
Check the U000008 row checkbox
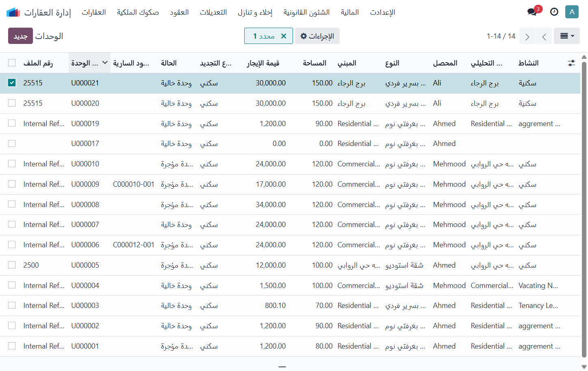pos(12,204)
